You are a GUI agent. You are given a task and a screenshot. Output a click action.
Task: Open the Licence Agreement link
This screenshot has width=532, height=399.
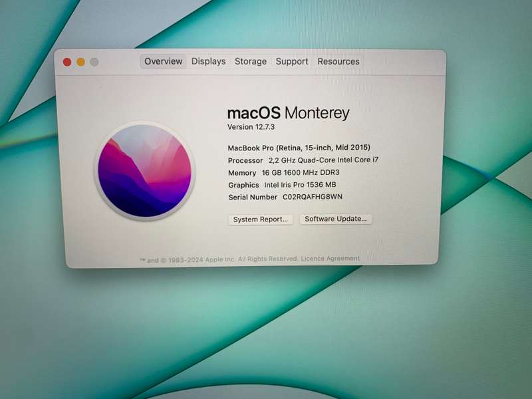pos(330,258)
